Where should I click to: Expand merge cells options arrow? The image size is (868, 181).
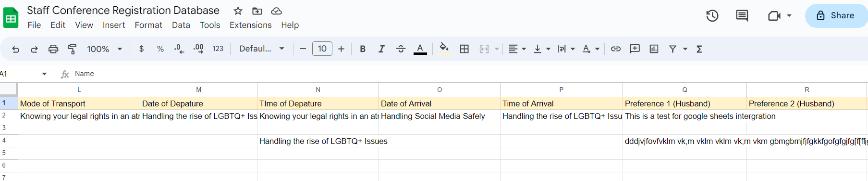(x=497, y=49)
